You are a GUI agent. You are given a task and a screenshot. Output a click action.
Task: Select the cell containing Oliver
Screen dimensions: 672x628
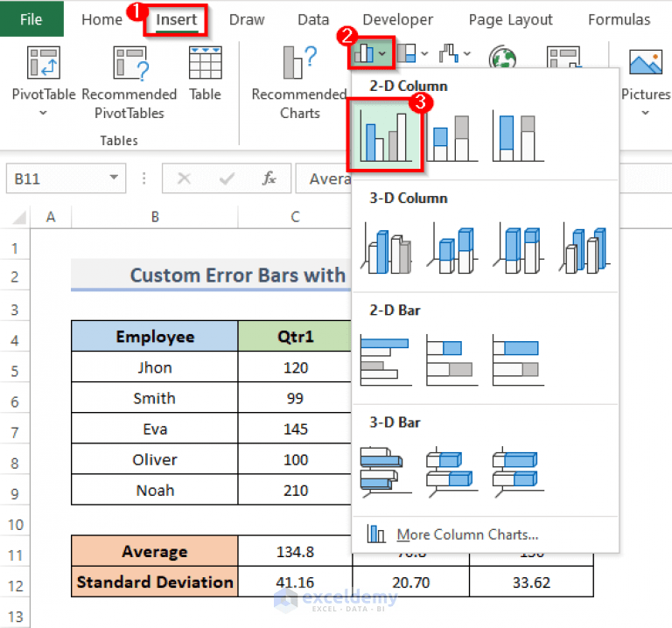tap(155, 460)
